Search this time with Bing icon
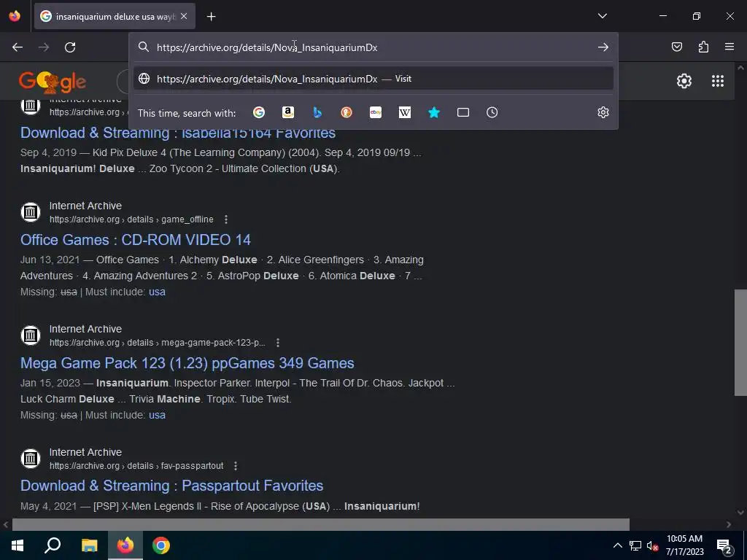This screenshot has height=560, width=747. pos(317,112)
